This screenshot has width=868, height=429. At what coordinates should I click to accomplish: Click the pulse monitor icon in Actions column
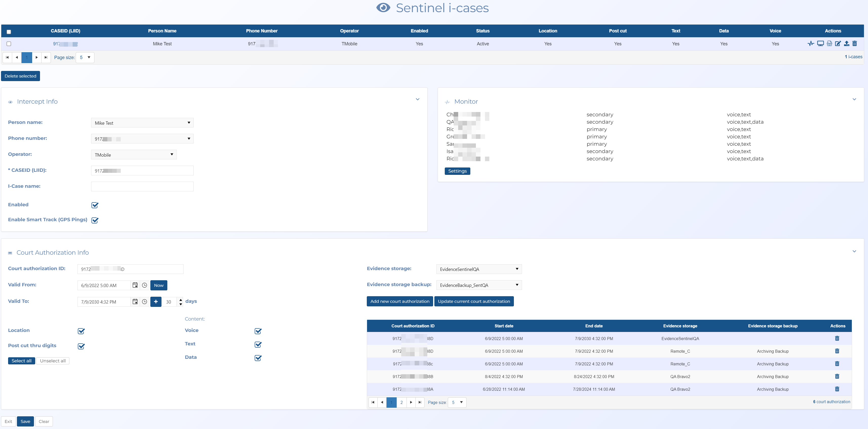point(811,44)
